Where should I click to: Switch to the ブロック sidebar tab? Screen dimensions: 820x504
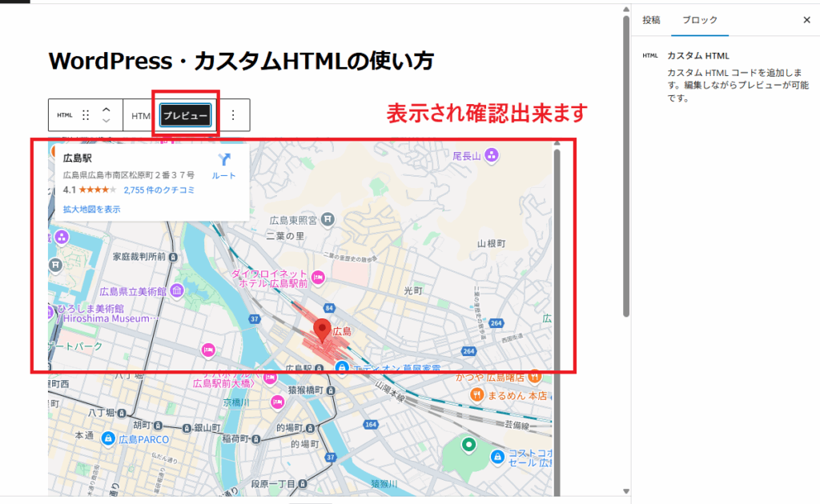[x=700, y=20]
